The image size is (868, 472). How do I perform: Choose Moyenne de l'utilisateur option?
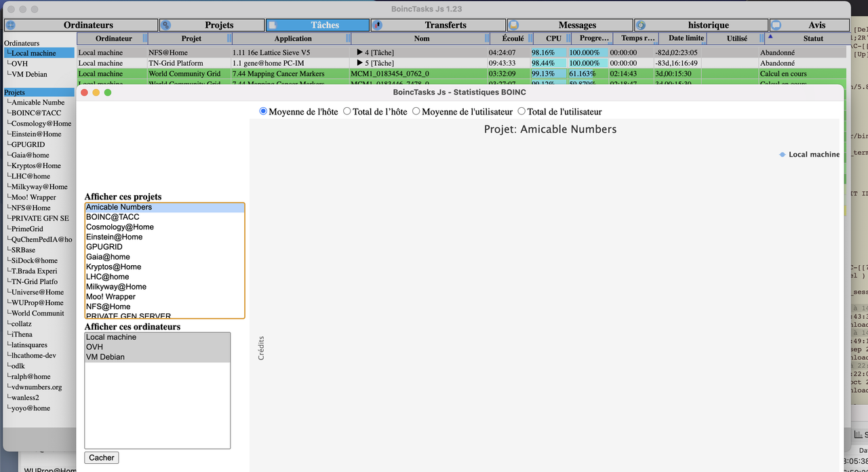[x=416, y=111]
